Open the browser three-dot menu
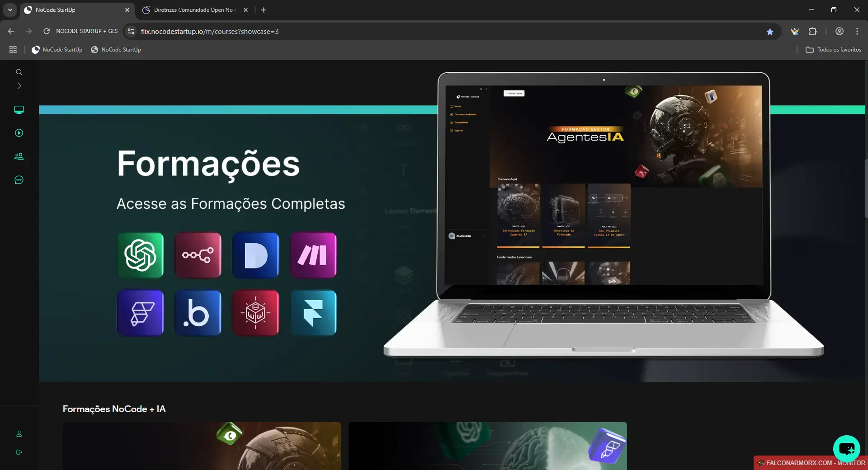Viewport: 868px width, 470px height. coord(857,31)
